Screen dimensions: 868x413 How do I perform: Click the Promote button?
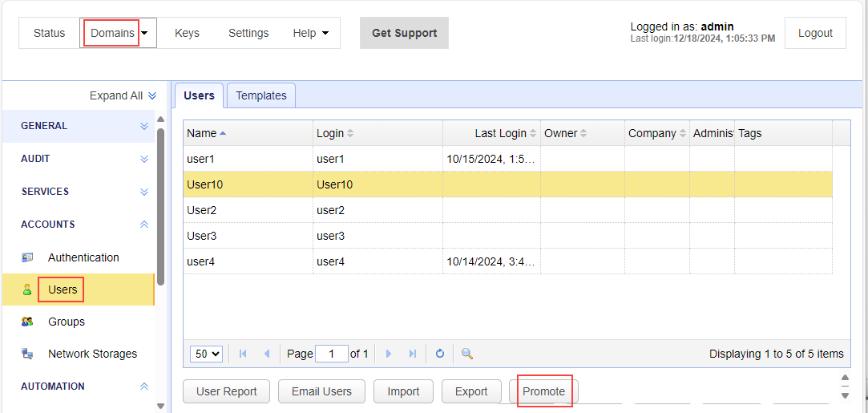click(x=543, y=391)
